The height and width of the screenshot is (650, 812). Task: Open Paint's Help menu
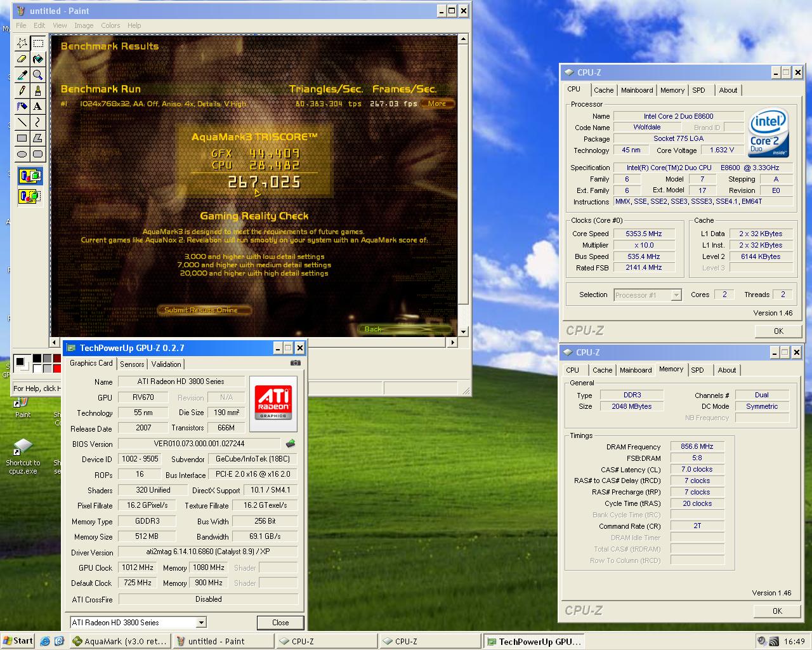[134, 25]
